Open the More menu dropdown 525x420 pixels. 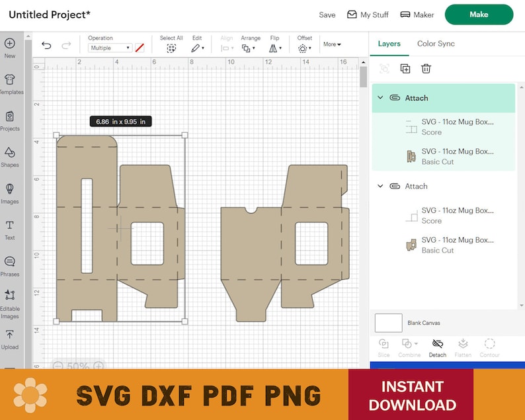[x=332, y=44]
